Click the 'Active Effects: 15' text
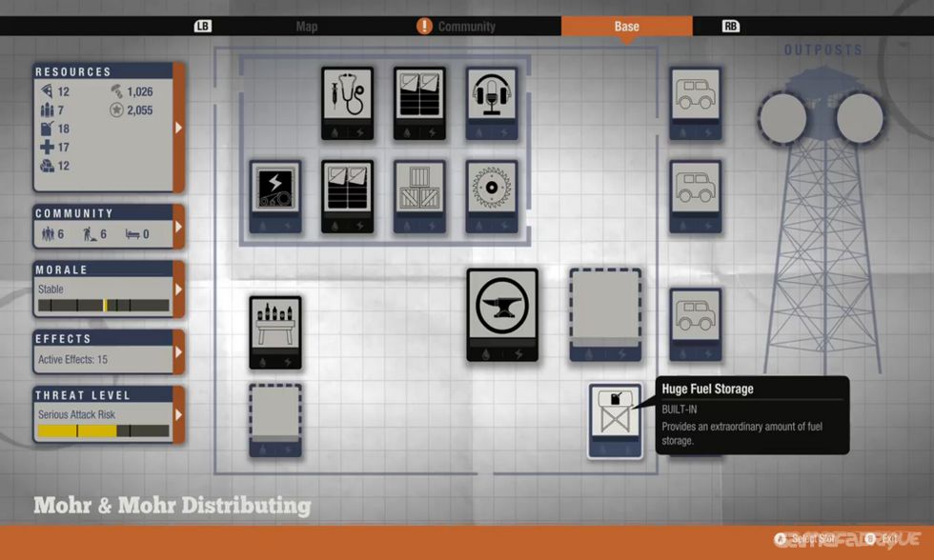This screenshot has height=560, width=934. [72, 359]
